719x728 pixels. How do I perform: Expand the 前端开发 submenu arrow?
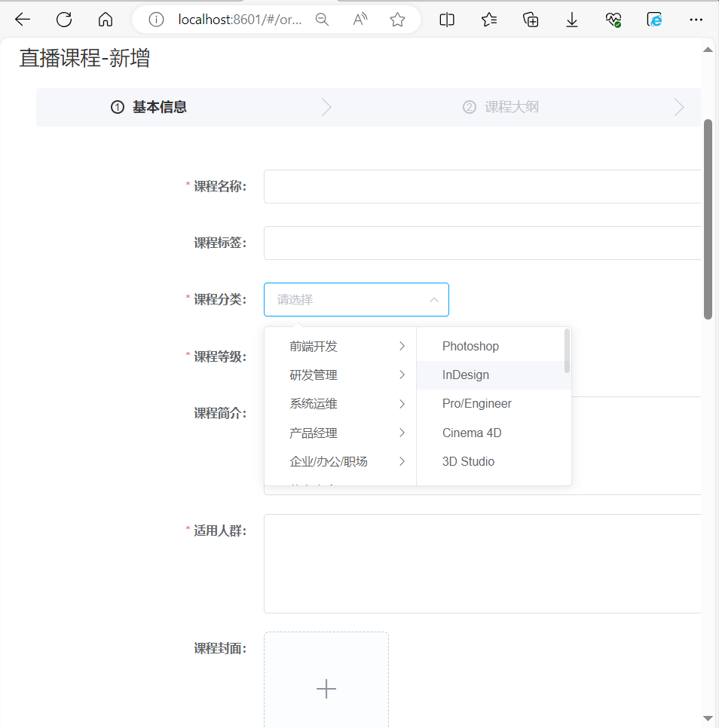(x=402, y=347)
